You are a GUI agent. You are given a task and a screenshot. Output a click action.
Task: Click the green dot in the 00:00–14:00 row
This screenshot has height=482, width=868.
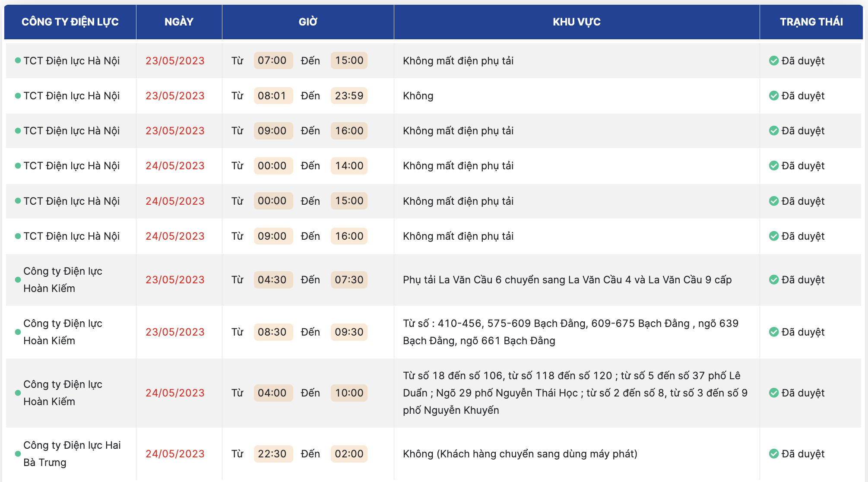pos(18,165)
